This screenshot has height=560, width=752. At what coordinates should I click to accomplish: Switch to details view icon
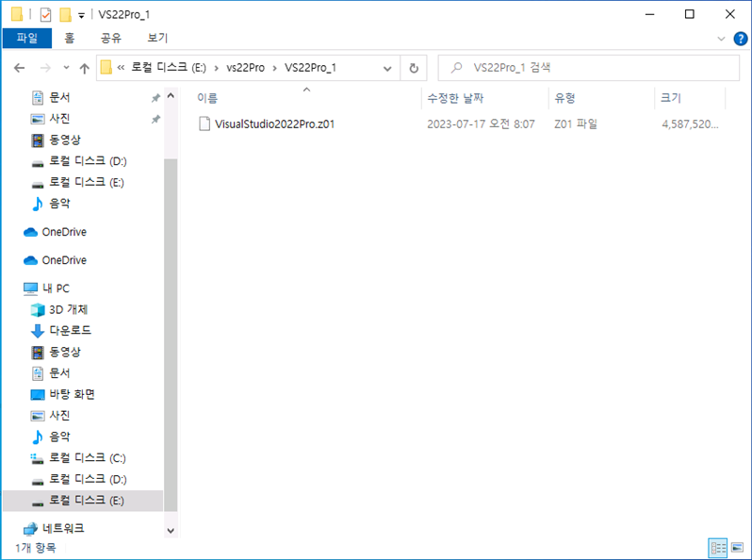(718, 548)
